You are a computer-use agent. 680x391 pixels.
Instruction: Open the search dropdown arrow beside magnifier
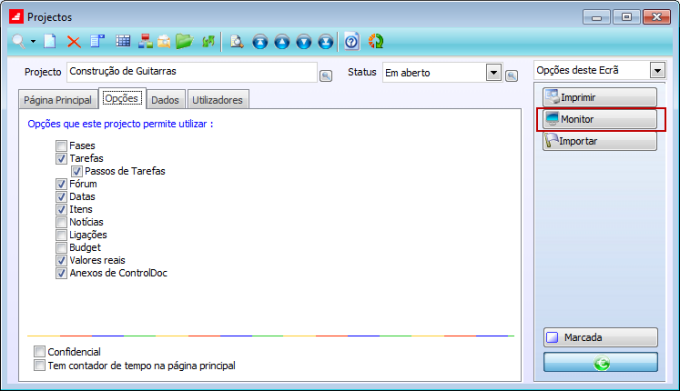pyautogui.click(x=33, y=42)
